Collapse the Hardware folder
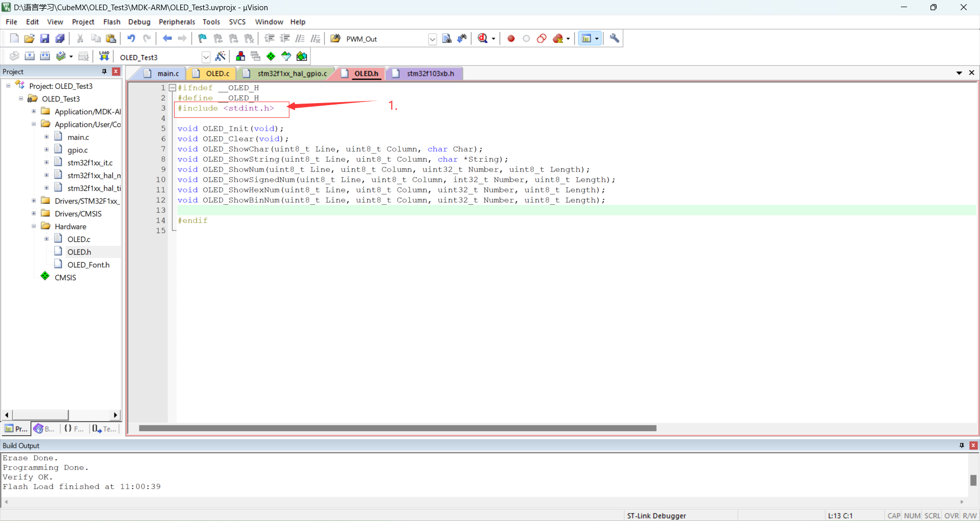The height and width of the screenshot is (521, 980). [x=34, y=226]
